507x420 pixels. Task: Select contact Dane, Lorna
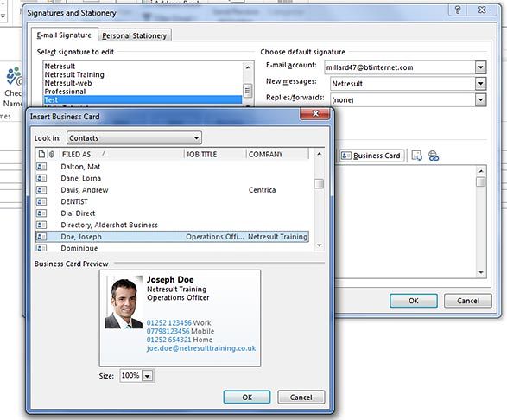(172, 178)
